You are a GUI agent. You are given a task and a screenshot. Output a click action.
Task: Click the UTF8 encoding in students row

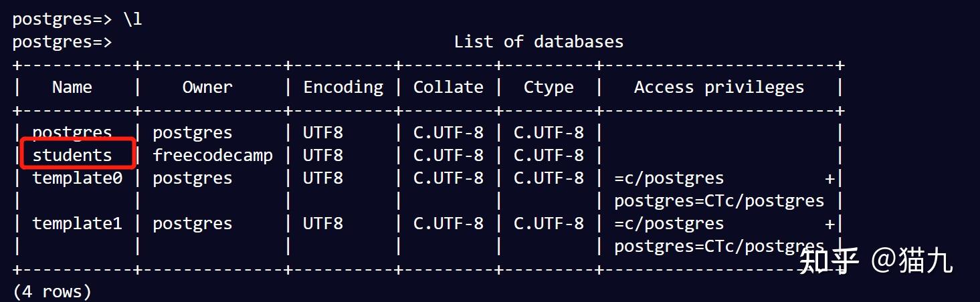(x=323, y=156)
